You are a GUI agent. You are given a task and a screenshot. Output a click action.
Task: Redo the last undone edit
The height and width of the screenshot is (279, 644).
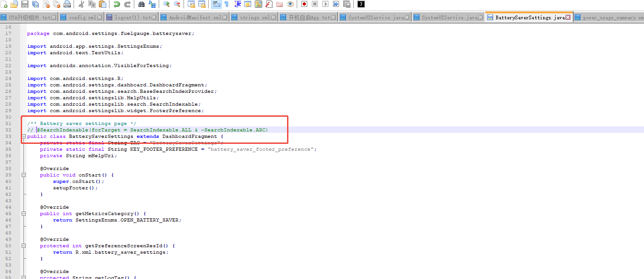point(127,4)
